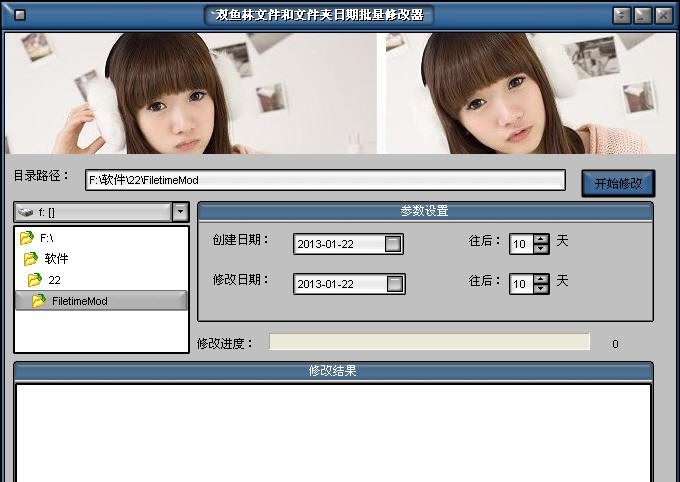Click the drive icon in the f: selector
Image resolution: width=680 pixels, height=482 pixels.
click(x=27, y=212)
